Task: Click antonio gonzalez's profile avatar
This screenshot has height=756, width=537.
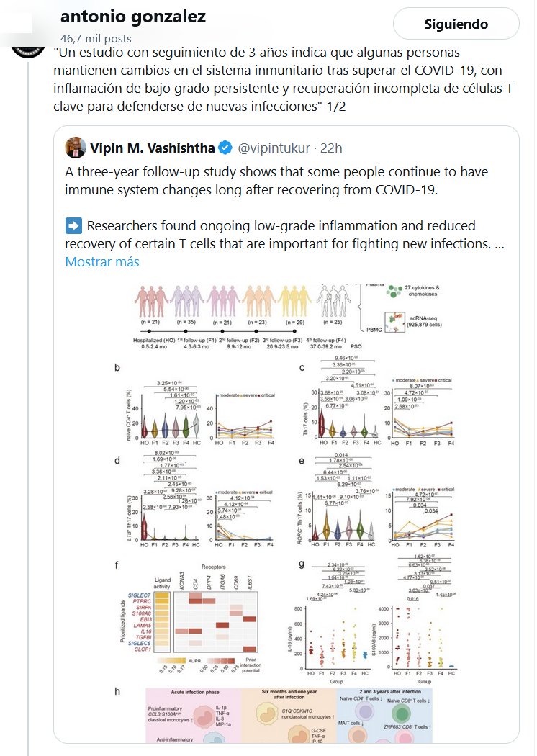Action: pyautogui.click(x=22, y=48)
